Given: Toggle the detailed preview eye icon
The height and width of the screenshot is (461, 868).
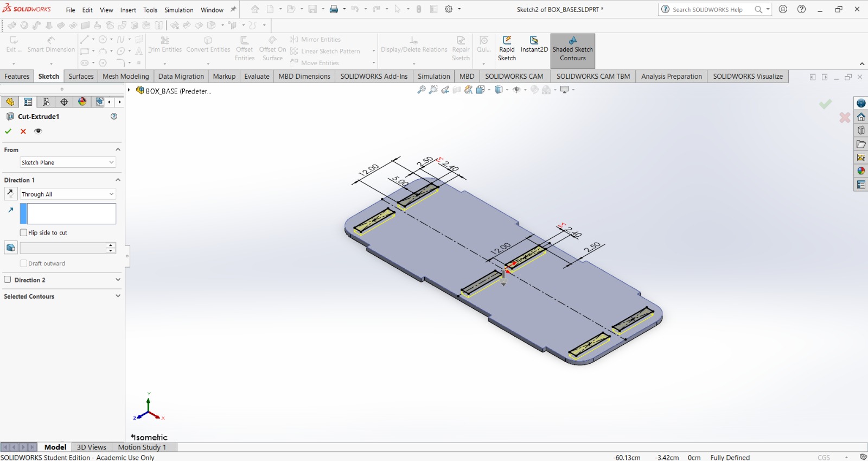Looking at the screenshot, I should [38, 131].
